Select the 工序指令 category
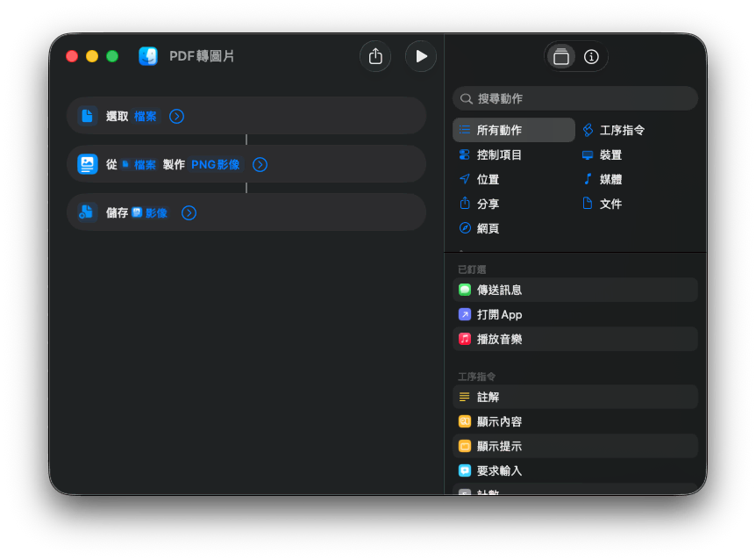Viewport: 756px width, 560px height. point(622,130)
